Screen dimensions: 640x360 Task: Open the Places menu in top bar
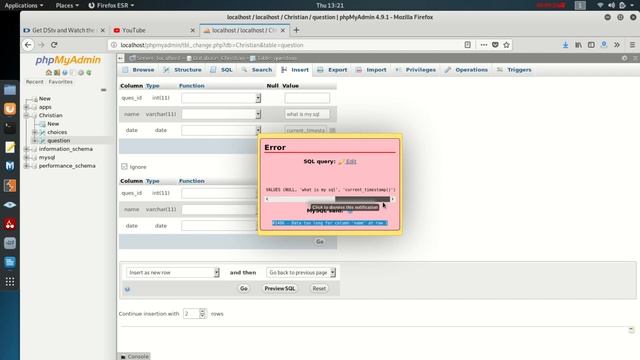pyautogui.click(x=67, y=5)
